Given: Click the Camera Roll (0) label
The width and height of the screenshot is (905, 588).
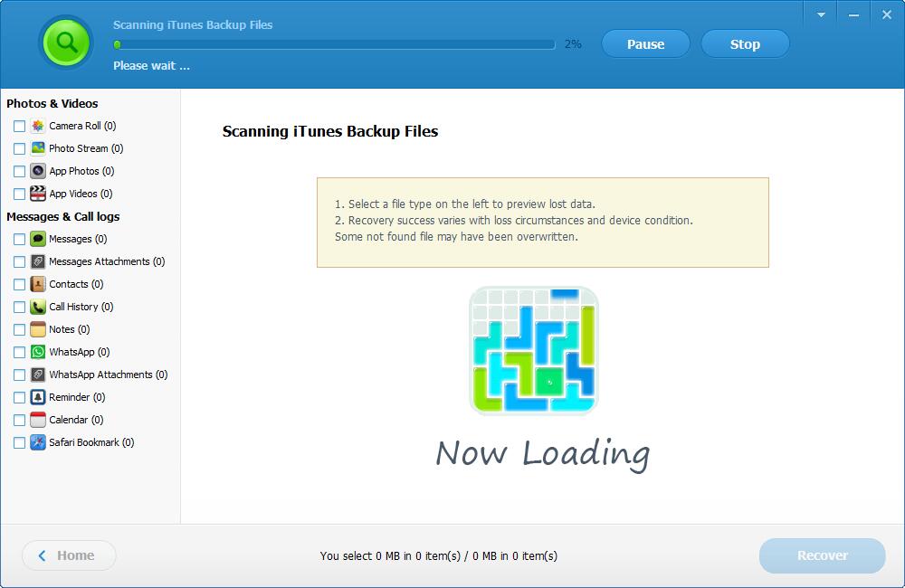Looking at the screenshot, I should point(82,126).
